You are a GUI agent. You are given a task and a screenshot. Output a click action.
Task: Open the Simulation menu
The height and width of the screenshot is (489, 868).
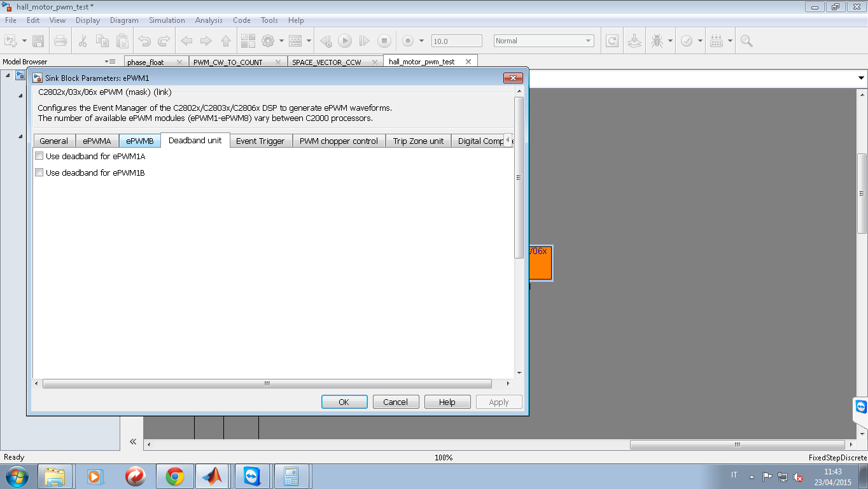167,20
